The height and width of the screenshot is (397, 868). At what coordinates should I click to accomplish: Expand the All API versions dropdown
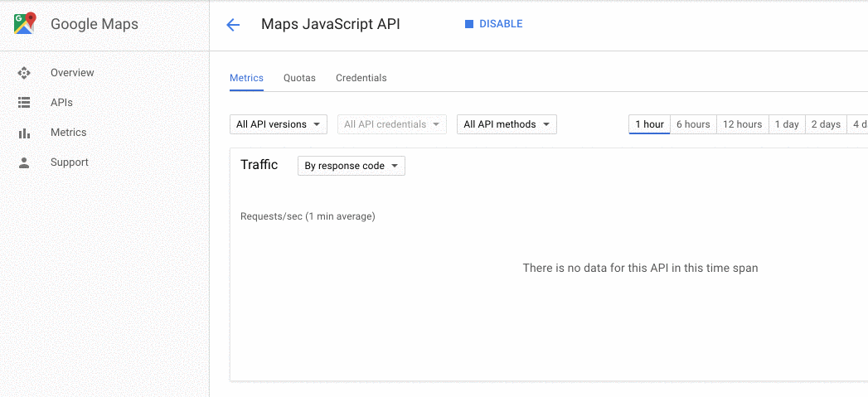click(x=279, y=124)
